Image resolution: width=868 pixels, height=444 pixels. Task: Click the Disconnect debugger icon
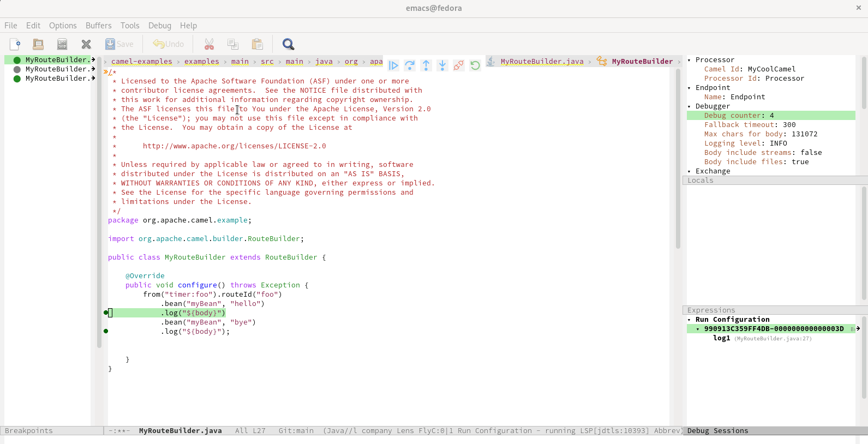tap(459, 65)
